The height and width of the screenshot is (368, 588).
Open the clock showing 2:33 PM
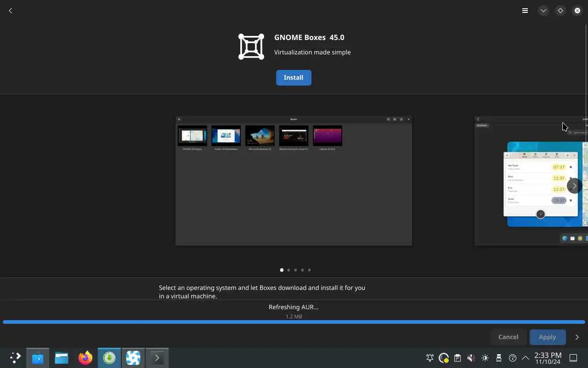pos(548,358)
